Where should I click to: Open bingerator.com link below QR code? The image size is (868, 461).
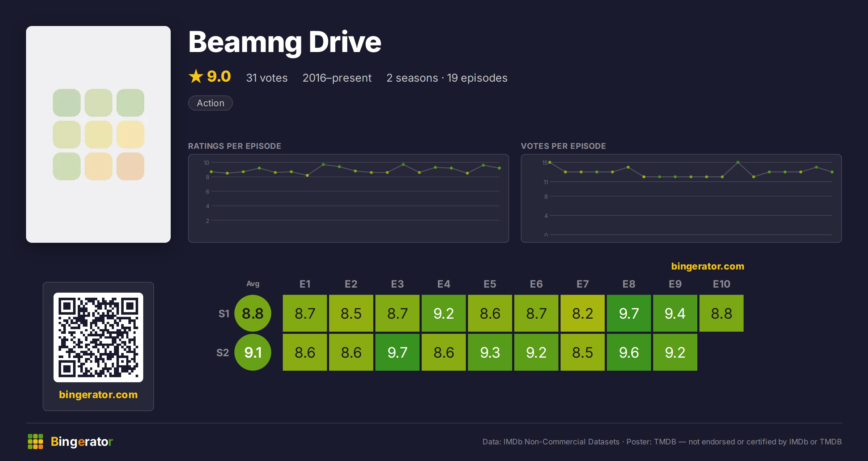point(98,395)
